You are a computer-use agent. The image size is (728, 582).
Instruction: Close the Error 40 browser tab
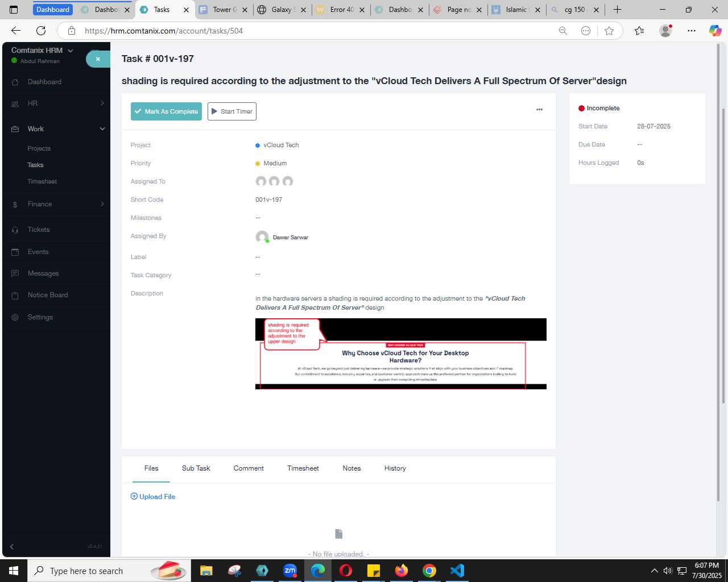pyautogui.click(x=362, y=10)
